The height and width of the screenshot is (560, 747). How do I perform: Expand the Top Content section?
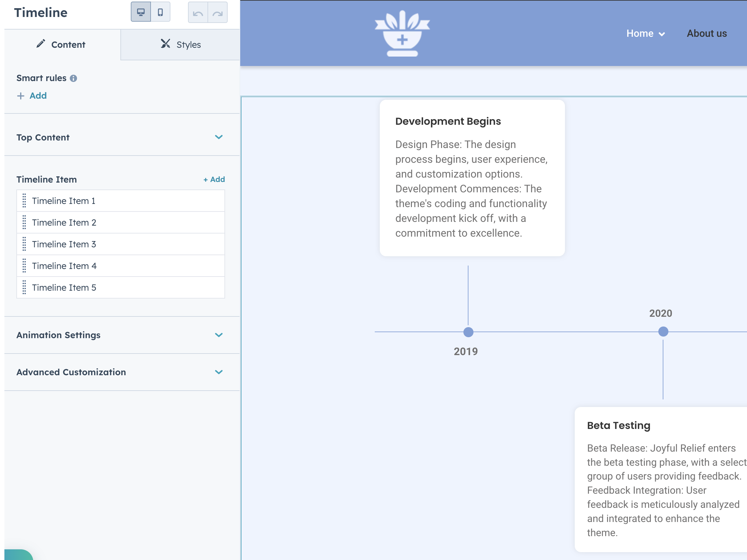tap(219, 137)
